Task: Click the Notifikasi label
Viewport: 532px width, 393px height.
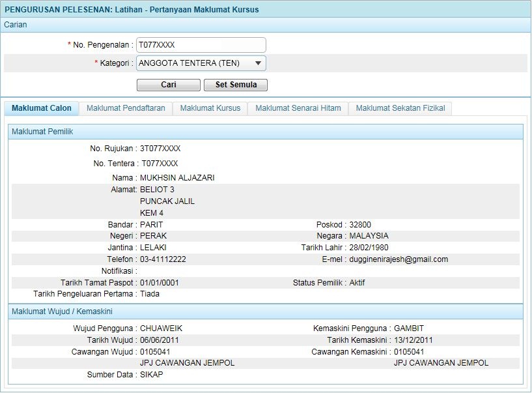Action: (x=119, y=271)
